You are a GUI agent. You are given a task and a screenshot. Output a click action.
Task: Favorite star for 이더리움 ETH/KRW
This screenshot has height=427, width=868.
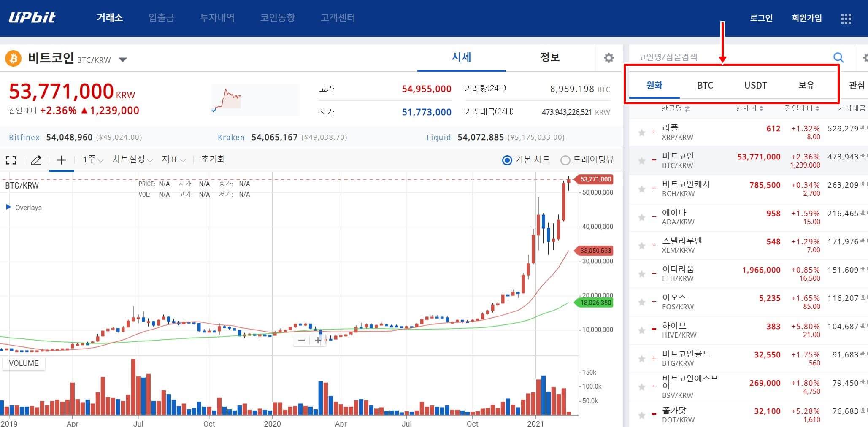(x=642, y=274)
